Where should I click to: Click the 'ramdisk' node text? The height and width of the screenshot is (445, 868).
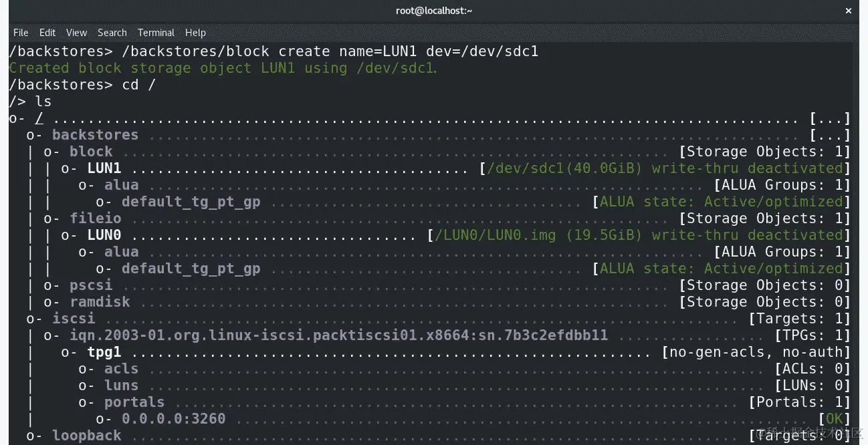[x=100, y=302]
